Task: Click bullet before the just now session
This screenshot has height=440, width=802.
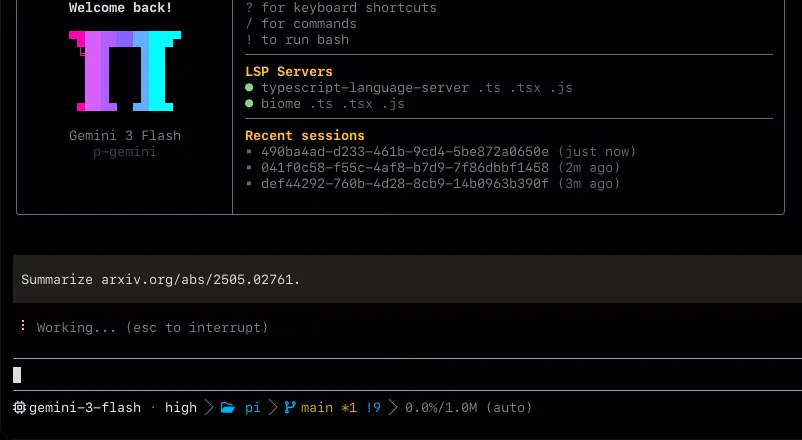Action: [249, 151]
